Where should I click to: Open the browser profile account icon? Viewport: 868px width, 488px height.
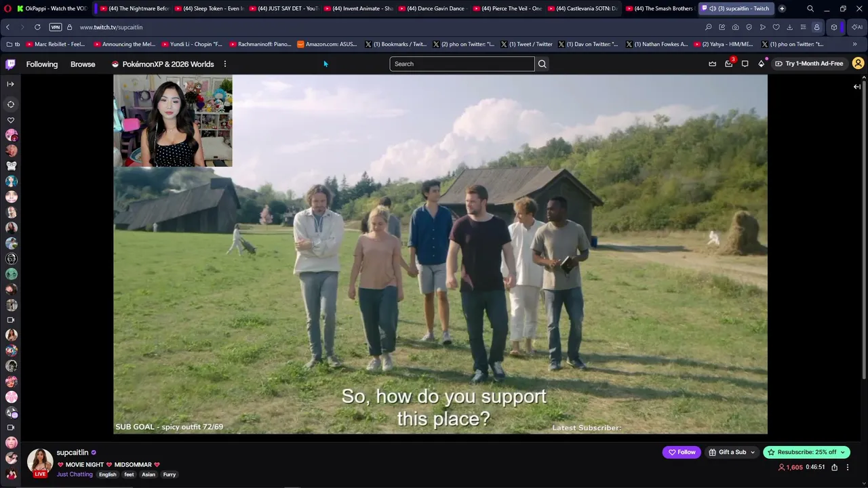(x=816, y=27)
